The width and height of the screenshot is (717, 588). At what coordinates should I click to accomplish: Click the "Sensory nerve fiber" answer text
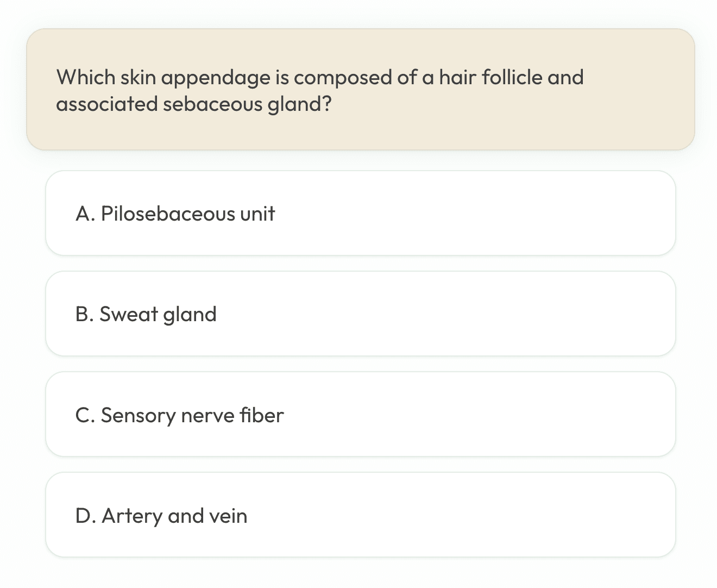(192, 415)
